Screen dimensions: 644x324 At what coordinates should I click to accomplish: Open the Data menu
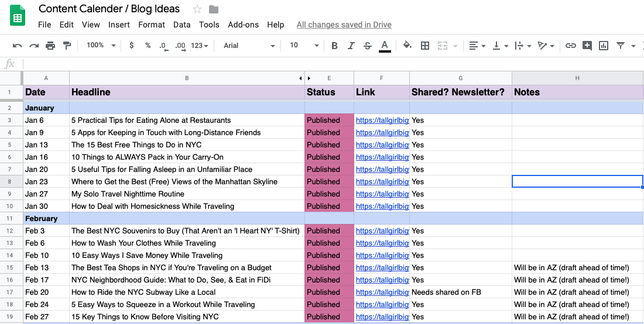pos(182,25)
